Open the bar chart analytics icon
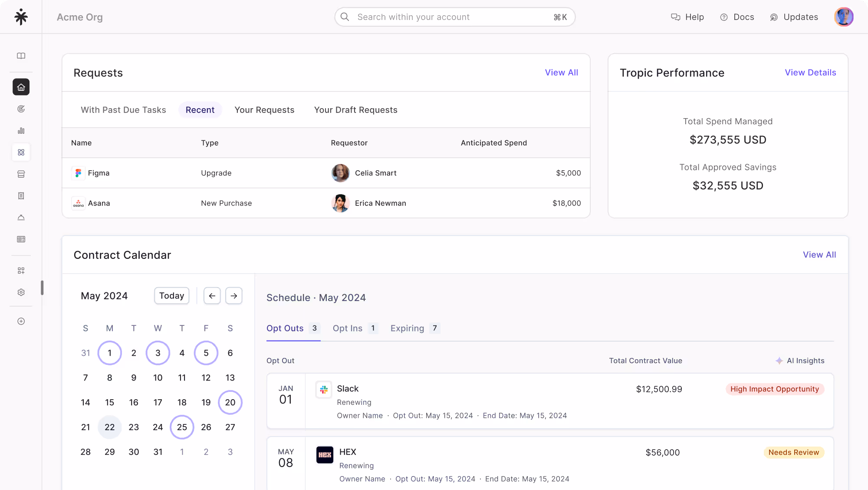The width and height of the screenshot is (868, 490). [x=21, y=131]
